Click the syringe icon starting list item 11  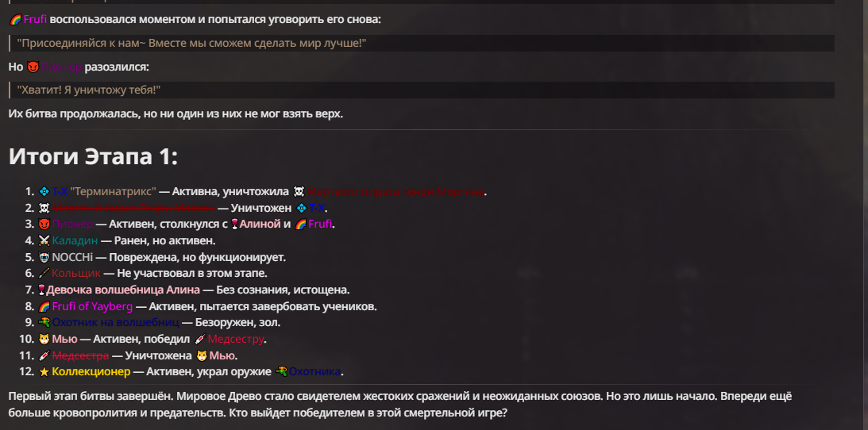[x=44, y=355]
